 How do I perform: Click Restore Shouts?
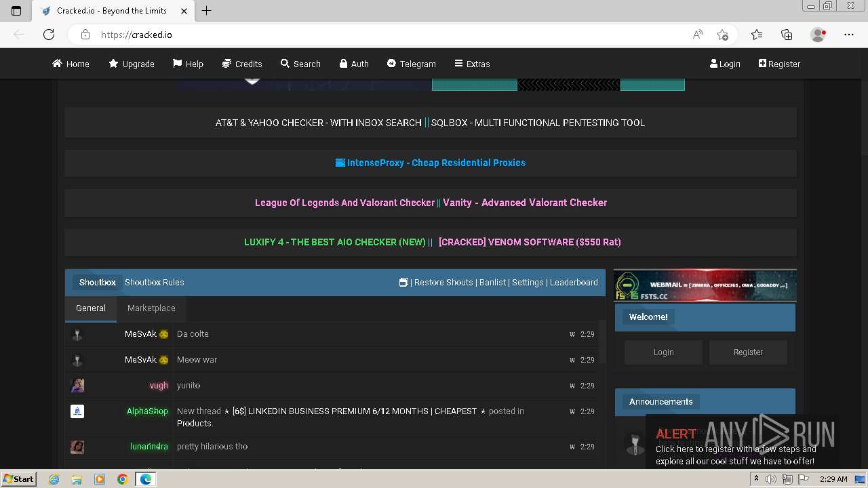click(443, 283)
